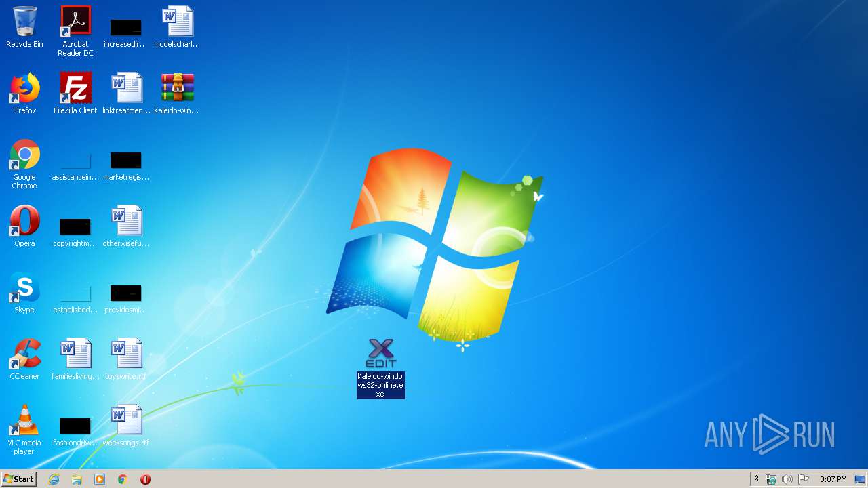Launch Opera desktop shortcut
Viewport: 868px width, 488px height.
coord(24,226)
